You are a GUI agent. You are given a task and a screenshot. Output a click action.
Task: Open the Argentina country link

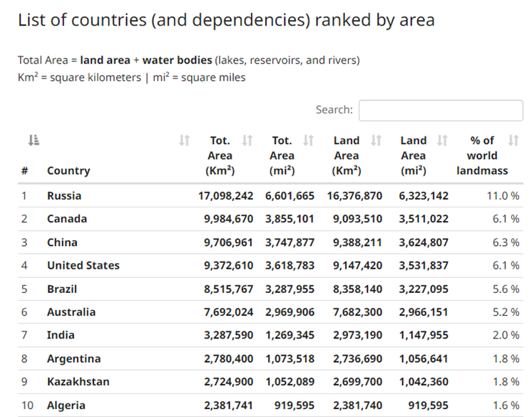[x=74, y=359]
